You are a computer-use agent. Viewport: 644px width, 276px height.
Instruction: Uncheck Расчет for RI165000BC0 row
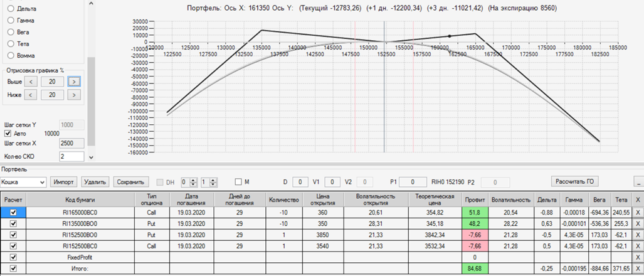click(13, 213)
